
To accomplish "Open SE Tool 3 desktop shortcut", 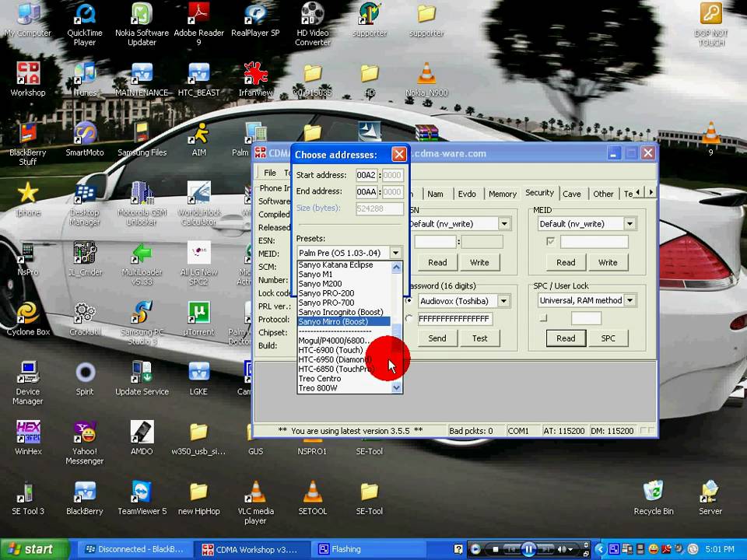I will pyautogui.click(x=28, y=498).
